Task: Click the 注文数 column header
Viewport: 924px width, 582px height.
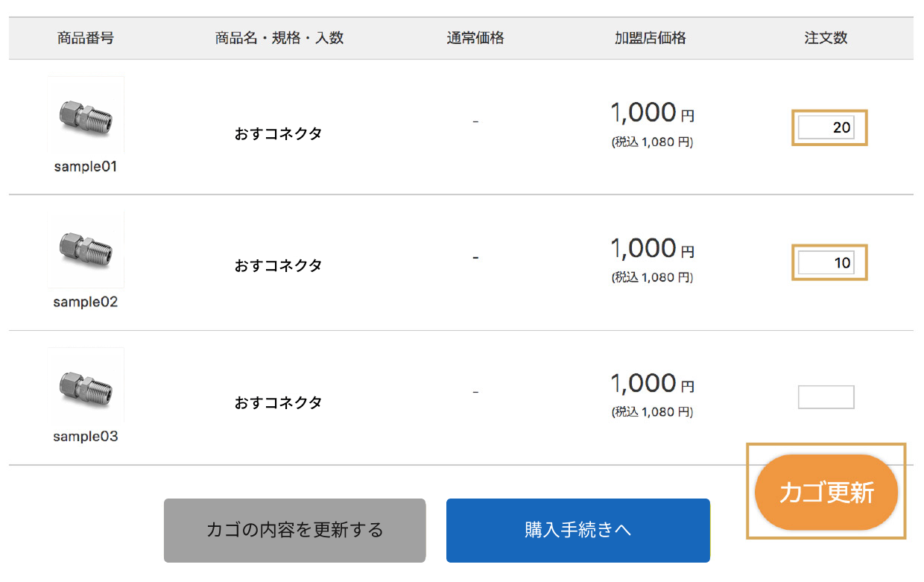Action: (826, 38)
